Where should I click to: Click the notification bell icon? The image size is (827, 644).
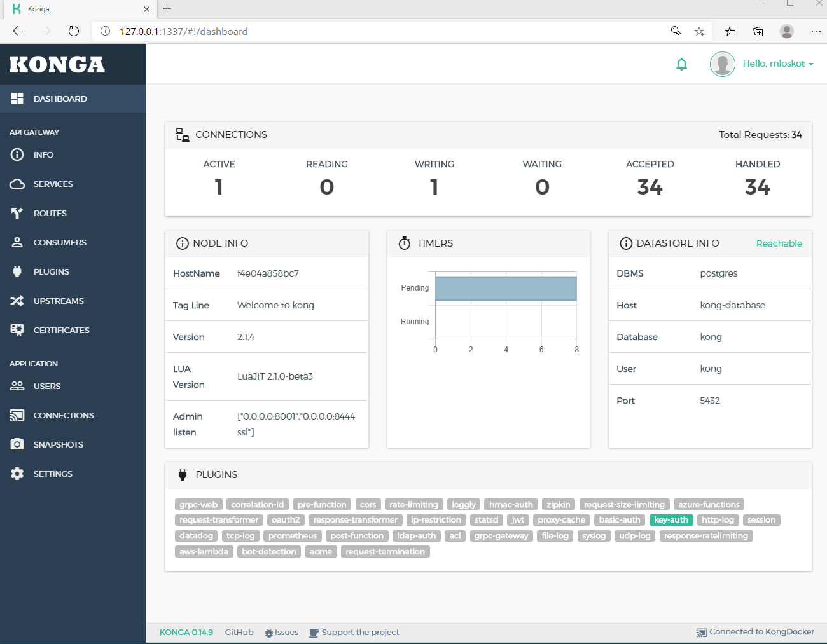(681, 64)
